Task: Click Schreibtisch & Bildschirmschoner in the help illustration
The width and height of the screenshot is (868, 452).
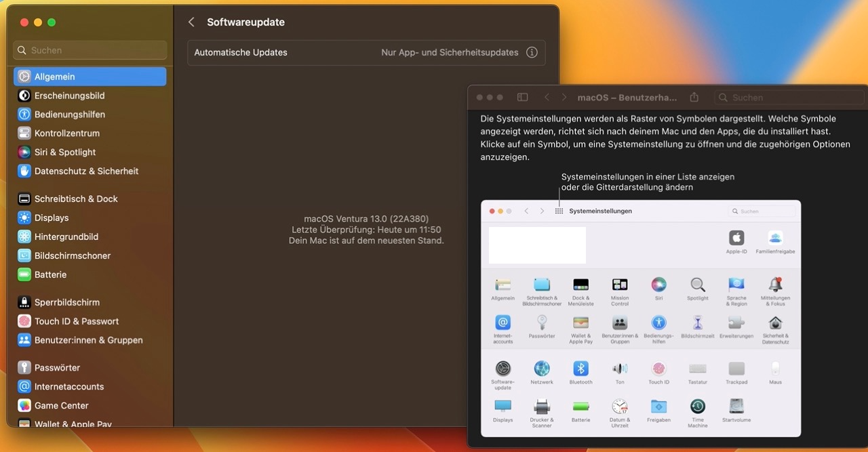Action: click(x=542, y=285)
